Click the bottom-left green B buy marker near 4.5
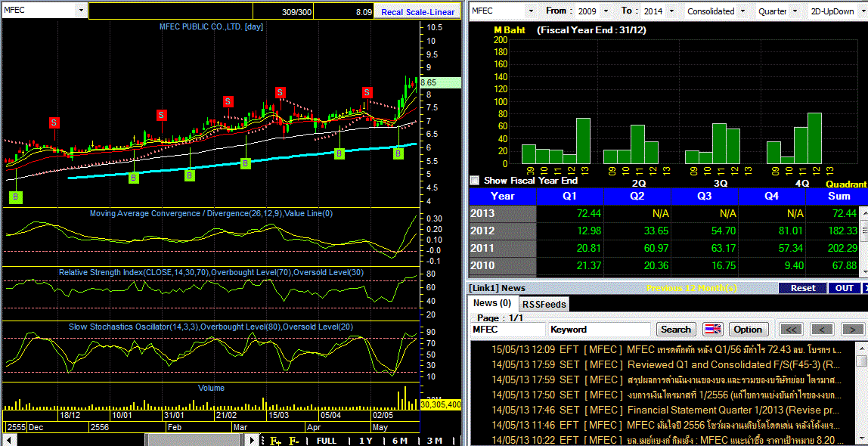This screenshot has height=446, width=868. (x=15, y=197)
